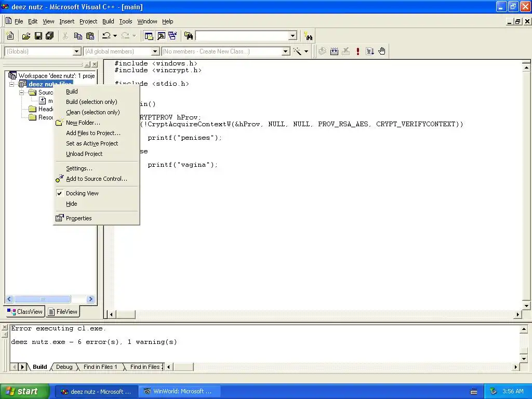
Task: Open the File menu
Action: 19,21
